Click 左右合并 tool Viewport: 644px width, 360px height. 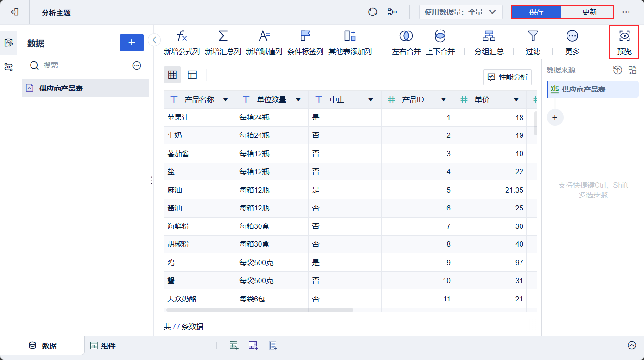click(x=406, y=43)
